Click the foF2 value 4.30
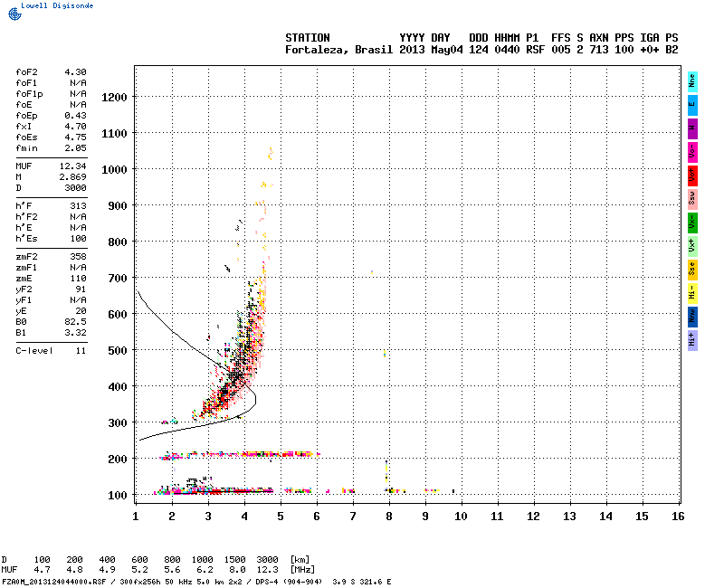The height and width of the screenshot is (588, 724). click(x=75, y=72)
